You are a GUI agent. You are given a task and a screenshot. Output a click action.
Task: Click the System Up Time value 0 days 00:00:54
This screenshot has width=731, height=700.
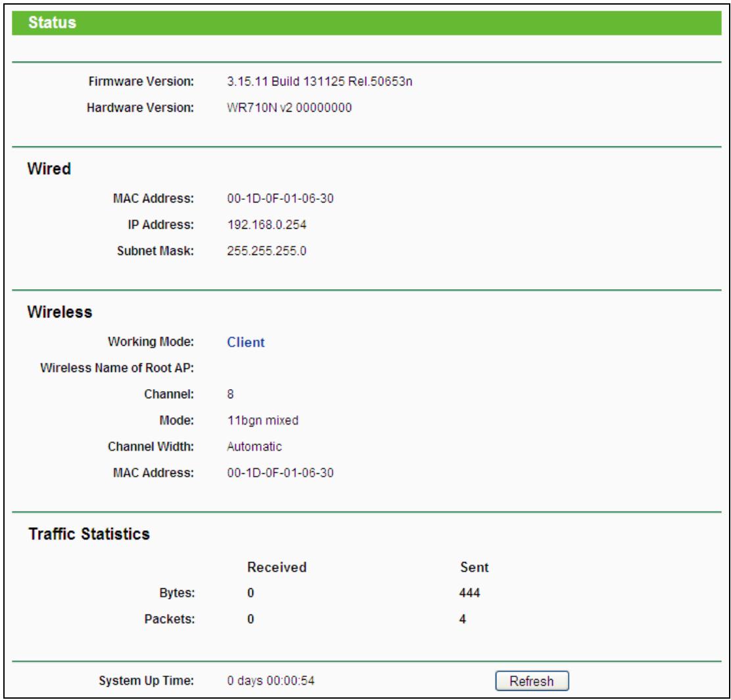click(271, 680)
